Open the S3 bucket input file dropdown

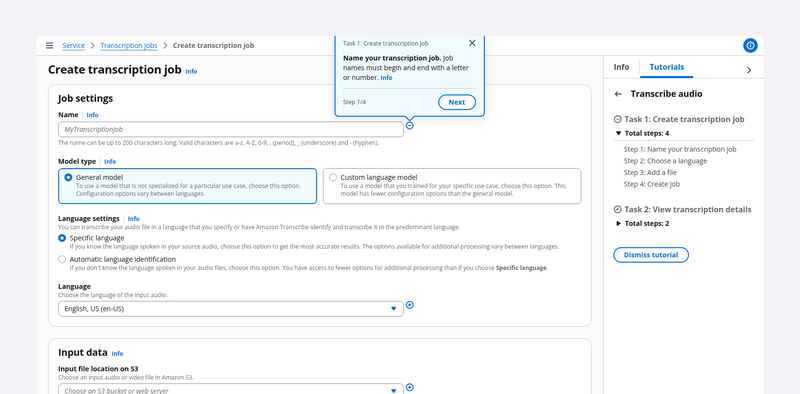tap(231, 389)
